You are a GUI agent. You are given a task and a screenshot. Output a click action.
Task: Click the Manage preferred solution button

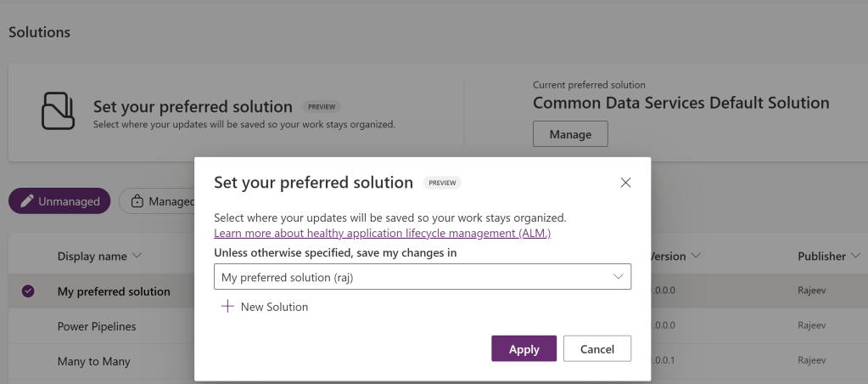pos(570,134)
